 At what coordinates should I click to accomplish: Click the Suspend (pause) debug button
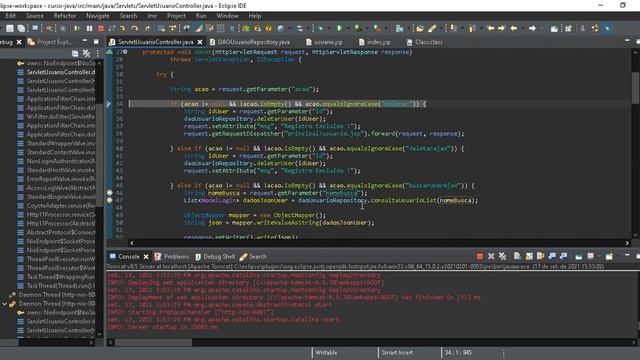click(89, 28)
